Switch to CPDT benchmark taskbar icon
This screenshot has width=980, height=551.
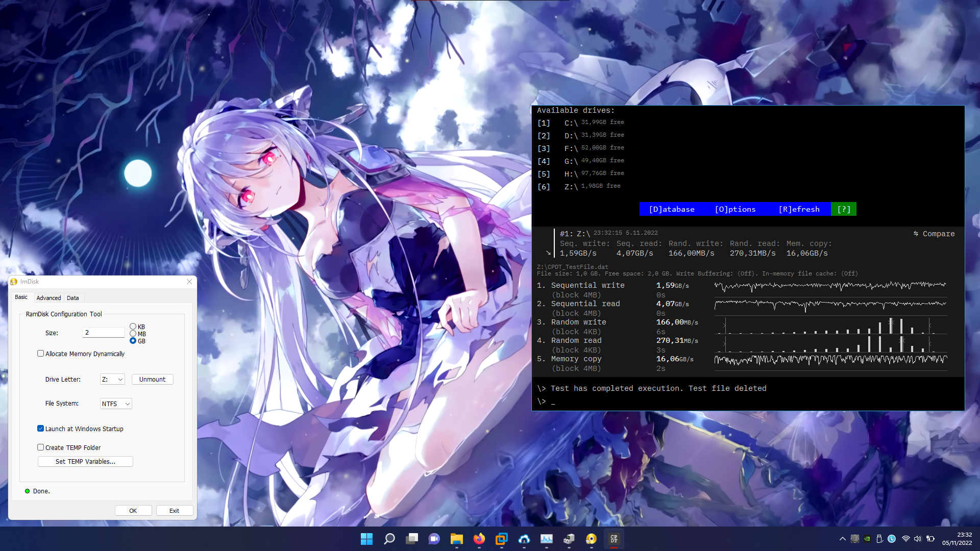pyautogui.click(x=614, y=539)
